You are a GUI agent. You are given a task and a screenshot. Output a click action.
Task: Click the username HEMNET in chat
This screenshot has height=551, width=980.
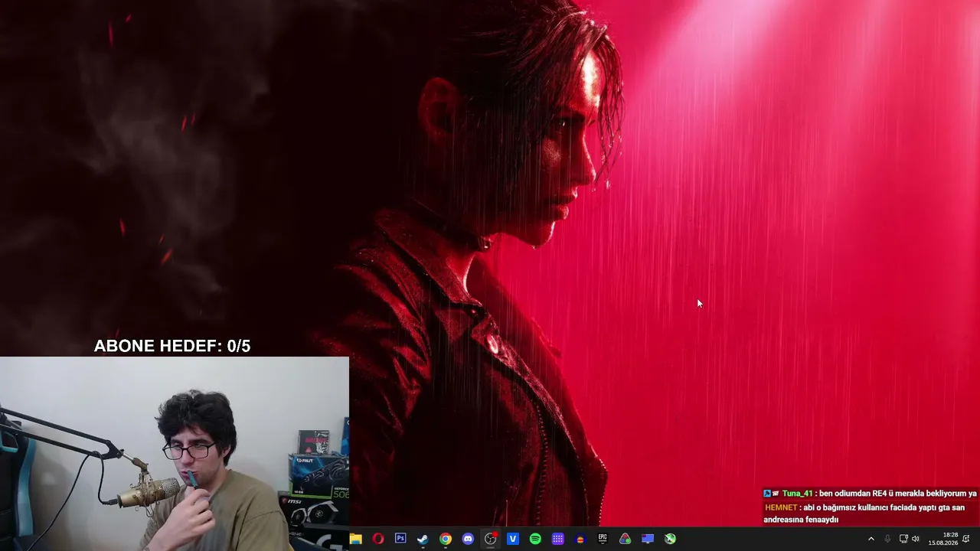pos(781,507)
